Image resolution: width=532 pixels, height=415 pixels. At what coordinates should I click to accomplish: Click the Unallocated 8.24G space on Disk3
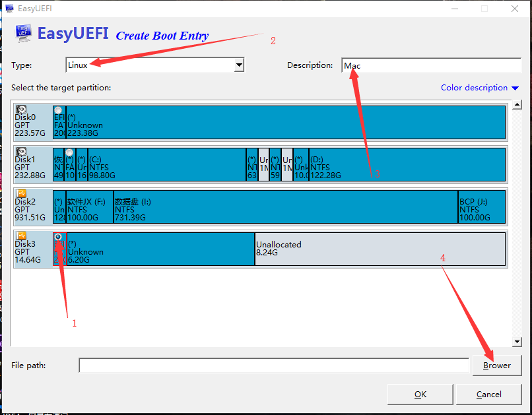(380, 249)
